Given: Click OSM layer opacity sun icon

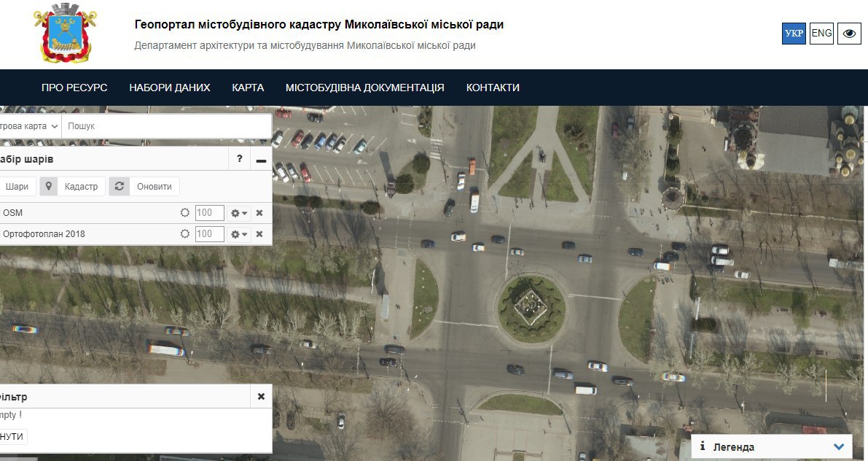Looking at the screenshot, I should (185, 213).
